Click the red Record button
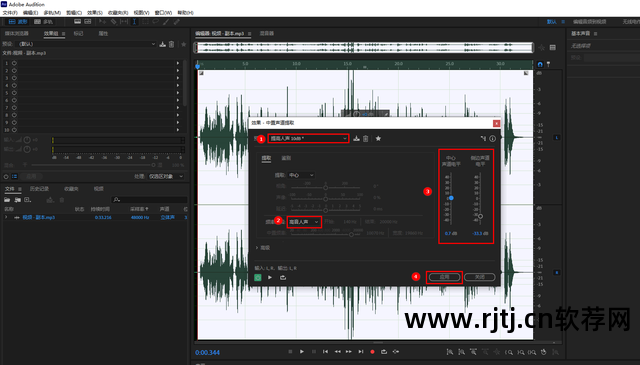This screenshot has width=640, height=365. coord(372,352)
